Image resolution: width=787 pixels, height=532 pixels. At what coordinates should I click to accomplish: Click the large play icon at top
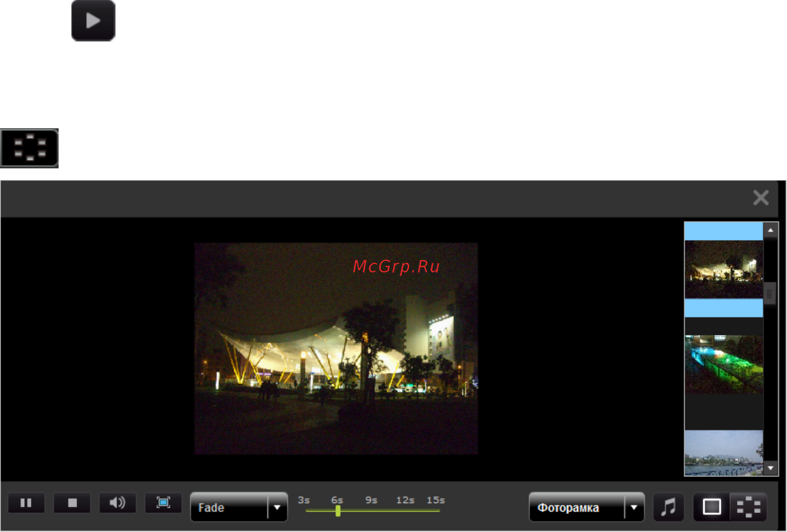click(93, 20)
